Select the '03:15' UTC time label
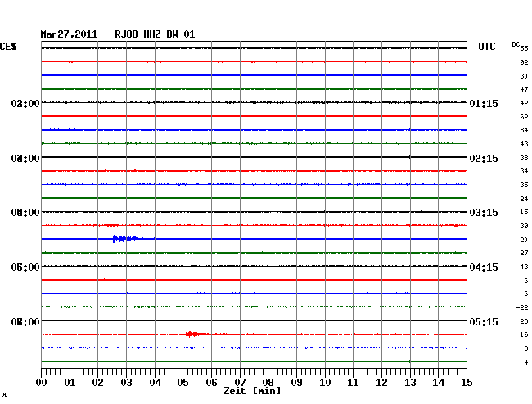The image size is (532, 404). [484, 213]
